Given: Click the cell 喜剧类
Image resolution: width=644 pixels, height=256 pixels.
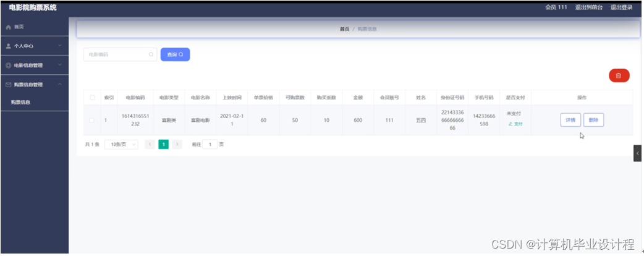Looking at the screenshot, I should pyautogui.click(x=169, y=121).
